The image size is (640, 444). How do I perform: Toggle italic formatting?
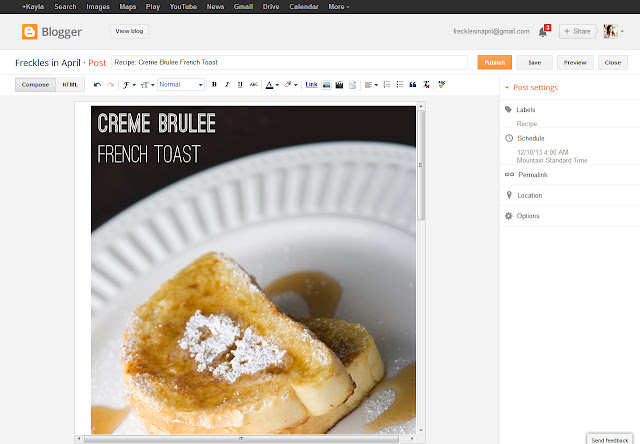coord(227,84)
